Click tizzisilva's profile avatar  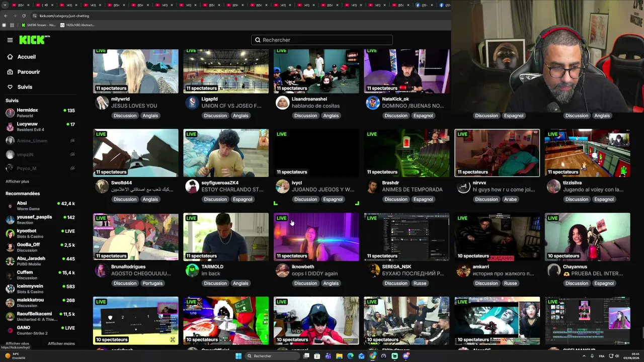[x=554, y=186]
